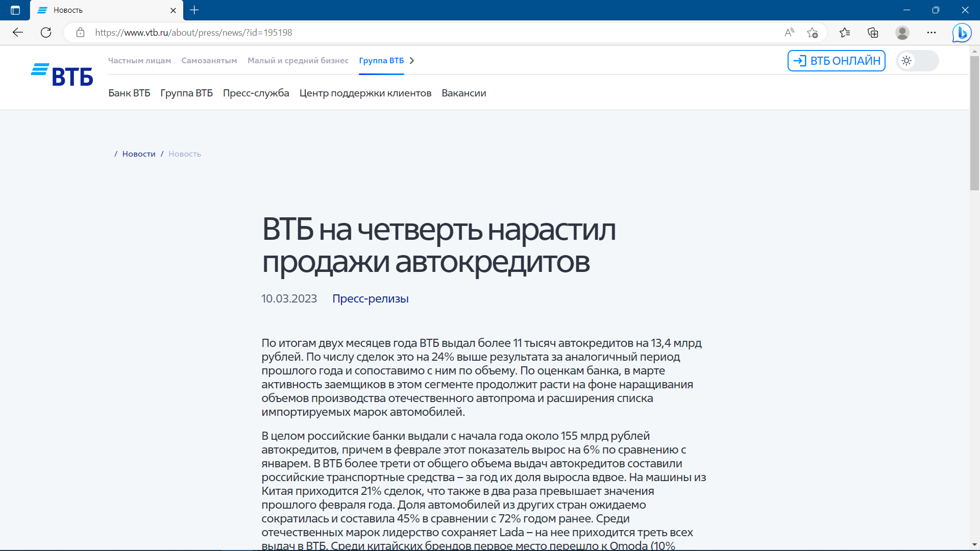Open the Пресс-релизы category link
980x551 pixels.
point(370,299)
